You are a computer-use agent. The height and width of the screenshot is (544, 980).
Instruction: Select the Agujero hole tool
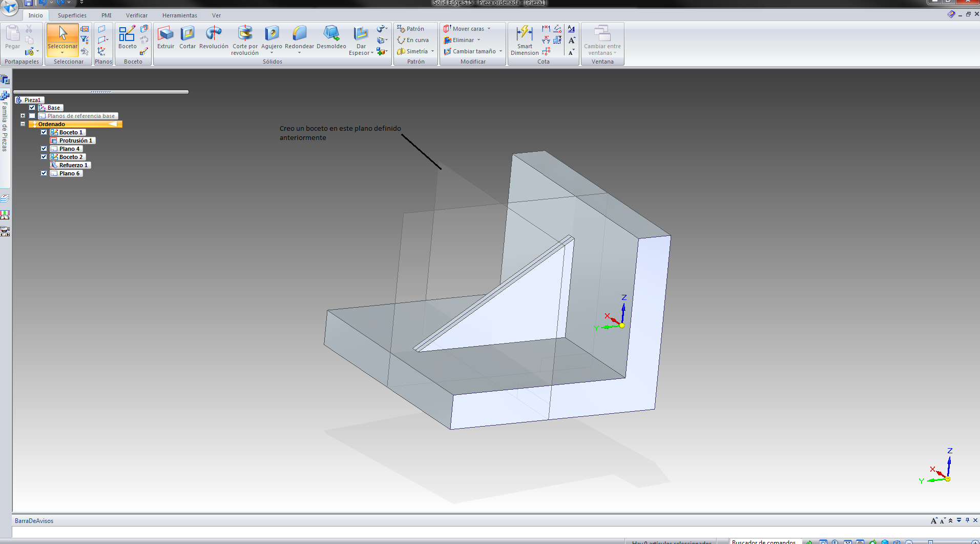[x=272, y=37]
